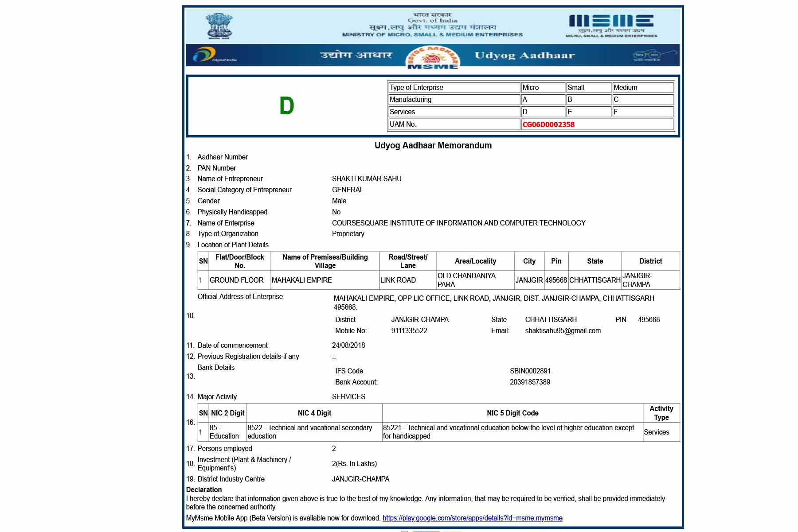798x532 pixels.
Task: Click the GROUND FLOOR table cell
Action: tap(239, 280)
